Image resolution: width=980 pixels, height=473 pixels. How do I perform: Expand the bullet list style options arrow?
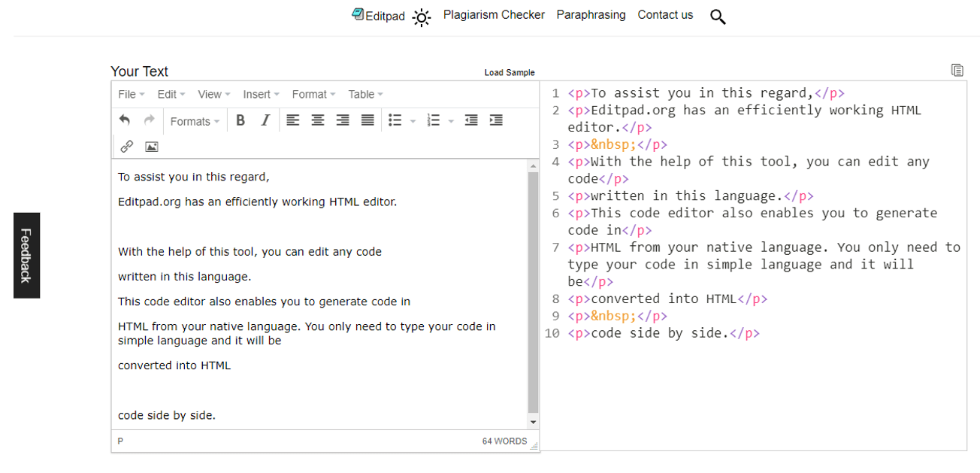click(x=411, y=120)
